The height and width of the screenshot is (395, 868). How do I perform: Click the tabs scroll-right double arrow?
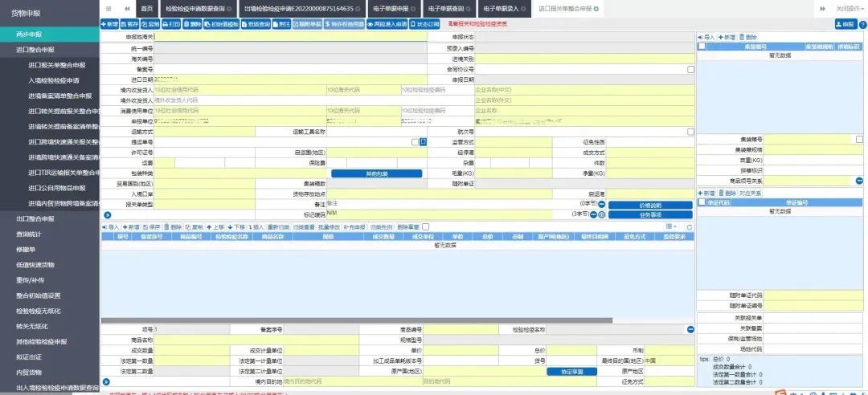(823, 9)
